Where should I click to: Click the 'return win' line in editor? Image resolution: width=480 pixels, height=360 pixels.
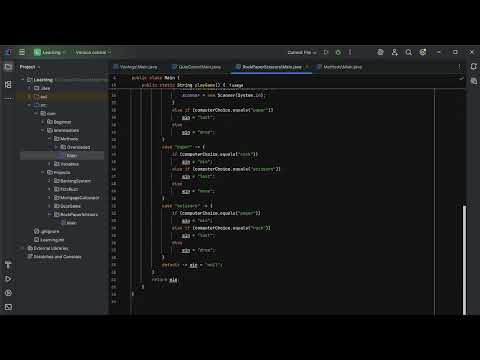coord(165,280)
